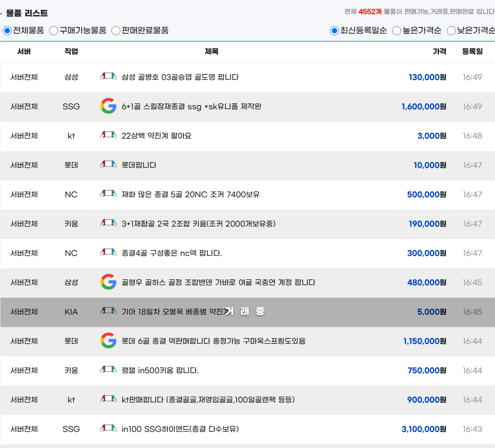Click price 130,000원
Screen dimensions: 495x448
coord(427,77)
